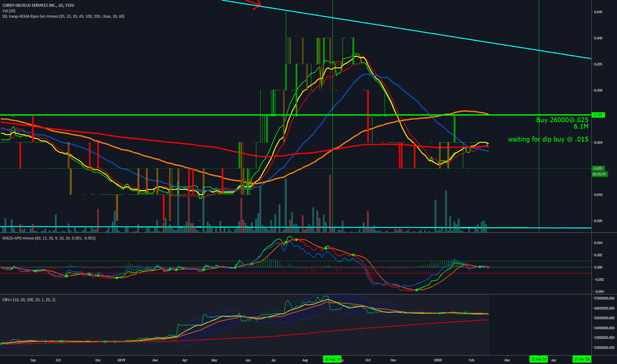Click the Mar label right of Feb
This screenshot has width=617, height=364.
click(x=507, y=360)
